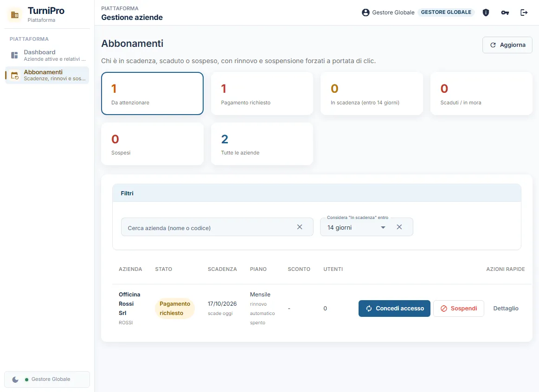539x392 pixels.
Task: Click the 'Pagamento richiesto' status badge
Action: 174,308
